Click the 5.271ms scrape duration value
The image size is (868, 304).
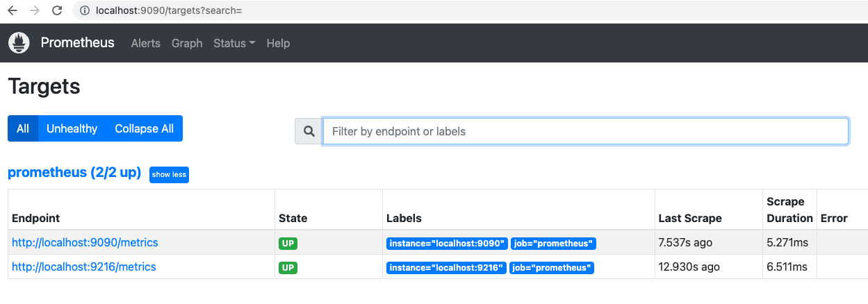pos(787,243)
